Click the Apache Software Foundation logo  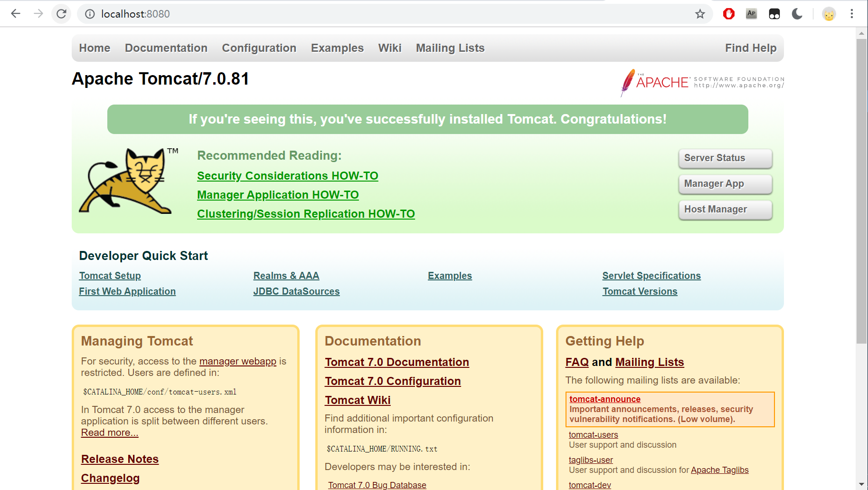click(x=702, y=82)
